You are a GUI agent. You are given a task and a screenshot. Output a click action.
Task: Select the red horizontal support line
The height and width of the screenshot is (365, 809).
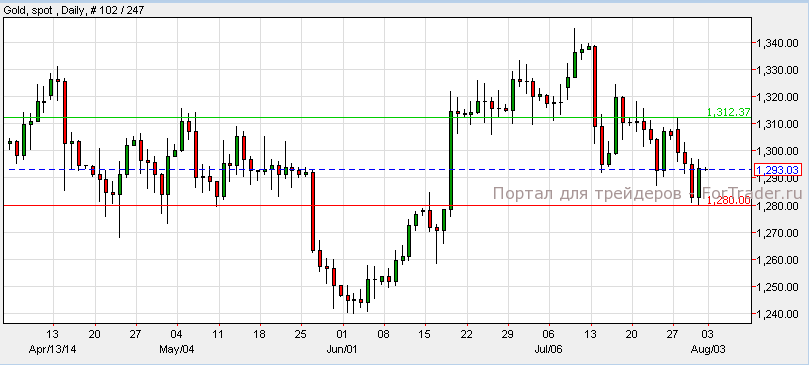[x=377, y=205]
